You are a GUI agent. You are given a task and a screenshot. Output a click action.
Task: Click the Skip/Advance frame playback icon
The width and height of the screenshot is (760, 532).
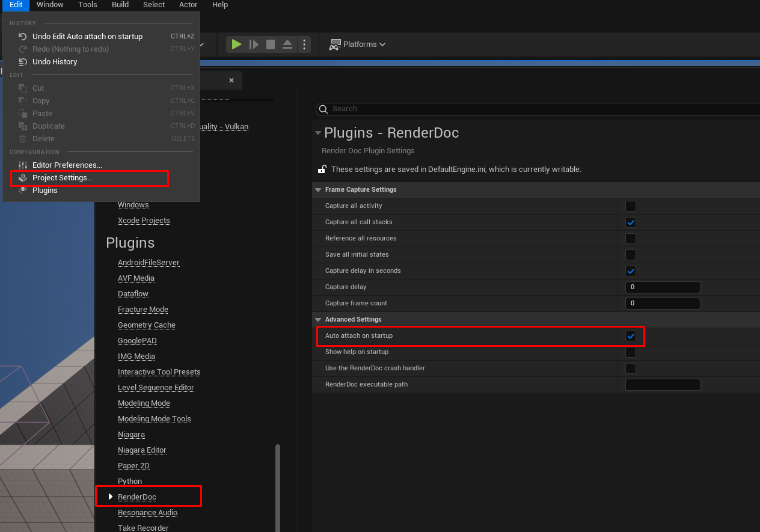(254, 44)
